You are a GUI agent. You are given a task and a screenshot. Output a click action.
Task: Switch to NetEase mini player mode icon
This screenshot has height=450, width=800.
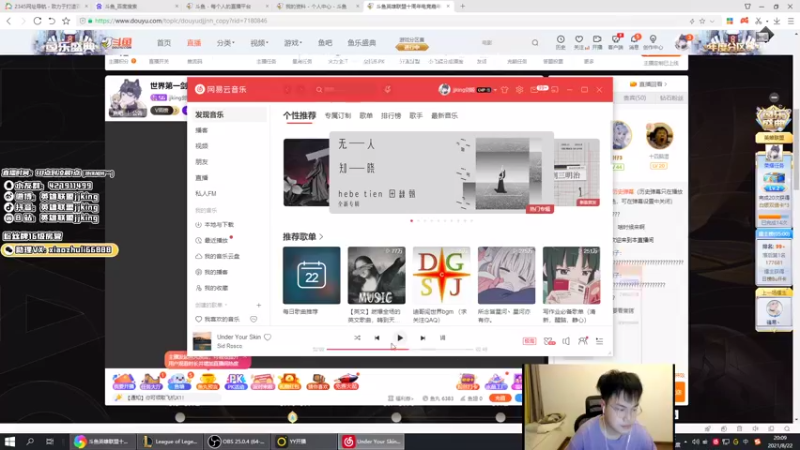click(555, 90)
